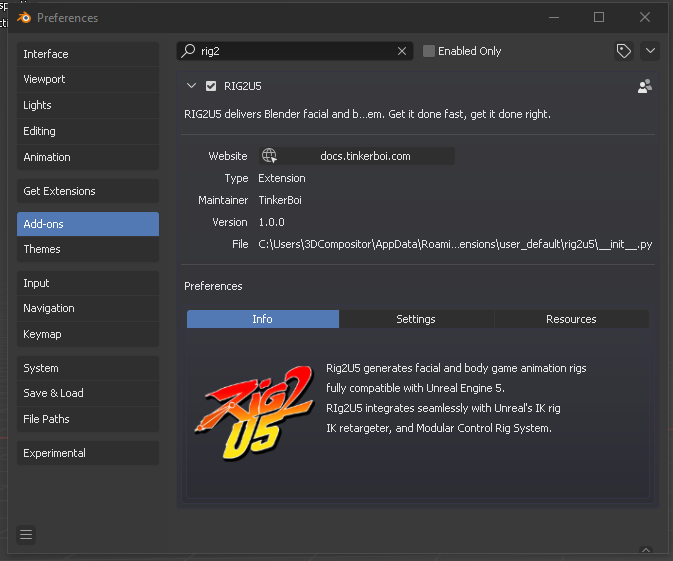The width and height of the screenshot is (673, 561).
Task: Switch to the Settings tab
Action: (x=416, y=319)
